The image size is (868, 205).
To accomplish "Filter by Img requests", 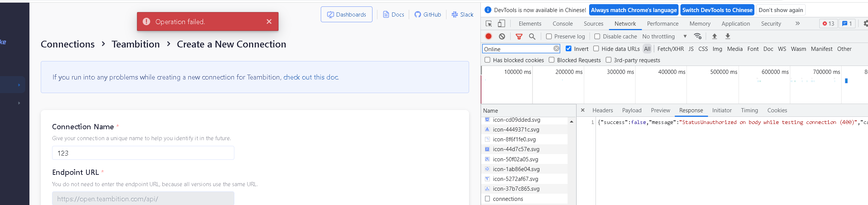I will point(717,49).
